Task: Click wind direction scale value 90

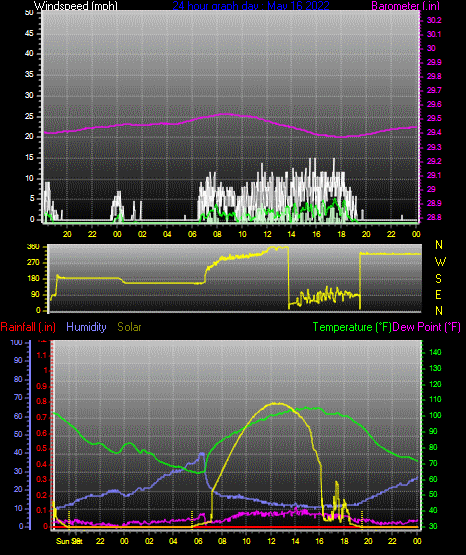Action: pos(35,295)
